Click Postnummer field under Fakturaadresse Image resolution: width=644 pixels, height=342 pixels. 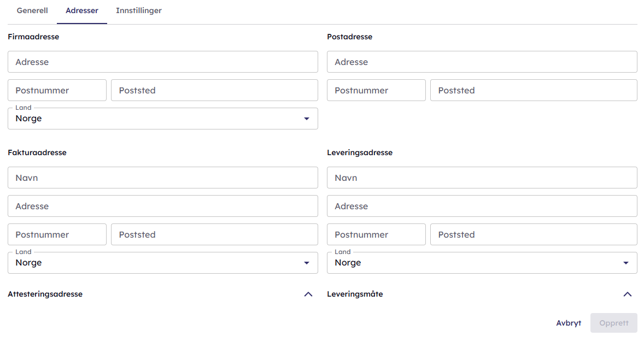click(x=57, y=234)
